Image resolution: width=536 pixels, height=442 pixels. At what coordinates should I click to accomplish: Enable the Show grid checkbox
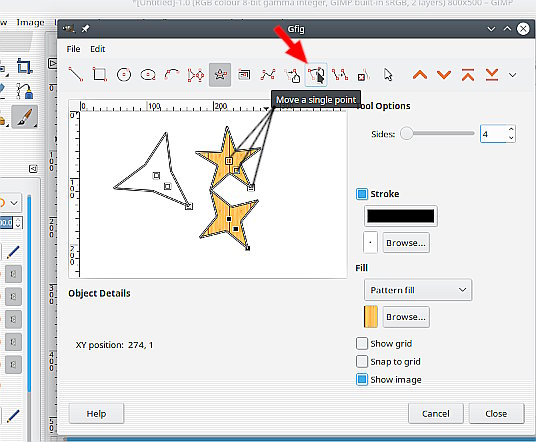[x=362, y=343]
